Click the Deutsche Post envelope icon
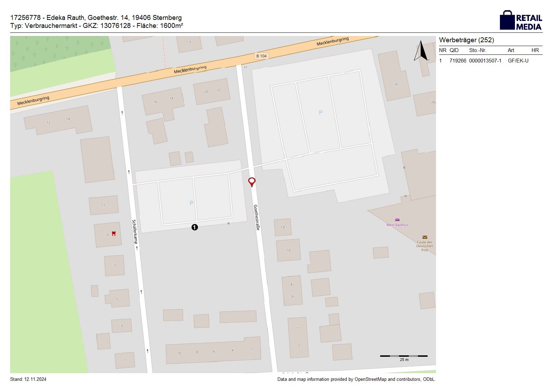 click(x=424, y=237)
